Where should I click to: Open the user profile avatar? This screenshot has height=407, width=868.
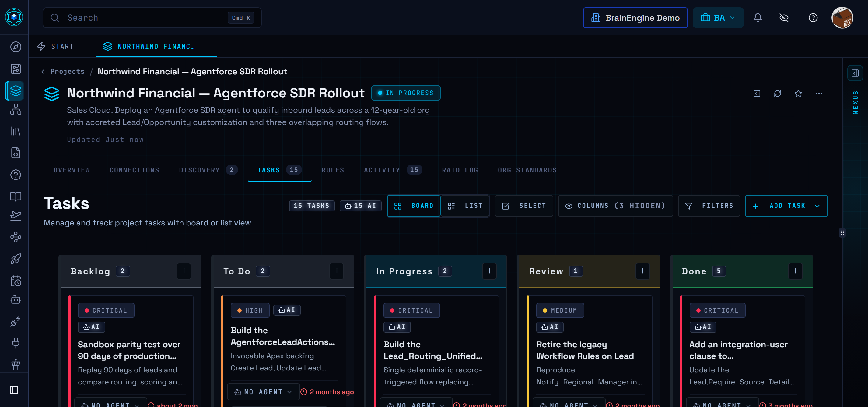point(842,18)
